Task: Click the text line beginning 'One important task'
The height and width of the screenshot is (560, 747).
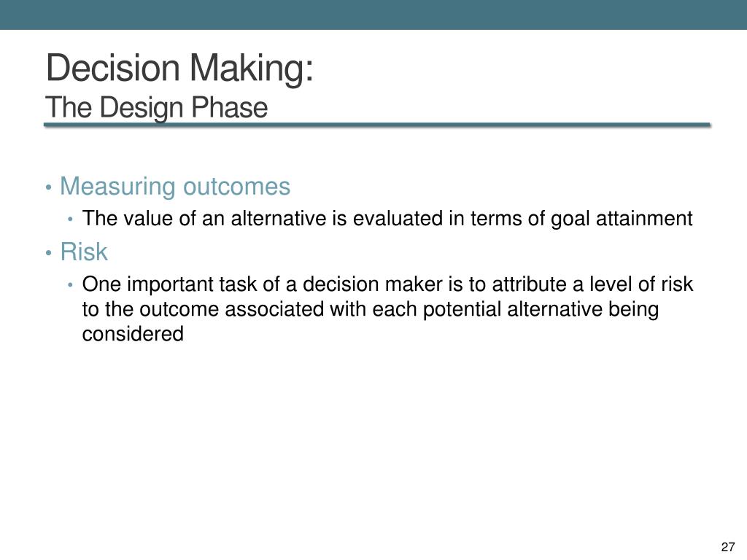Action: tap(387, 284)
